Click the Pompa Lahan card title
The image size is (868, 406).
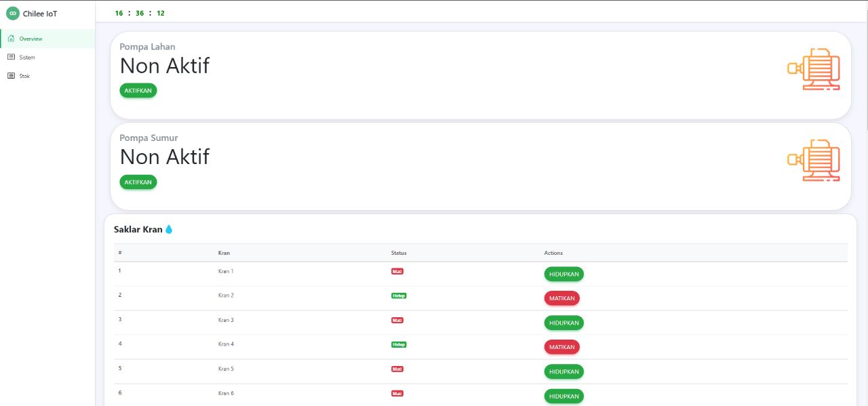(x=147, y=47)
